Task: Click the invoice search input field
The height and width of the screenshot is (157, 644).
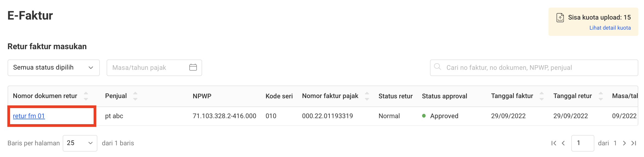Action: point(534,68)
